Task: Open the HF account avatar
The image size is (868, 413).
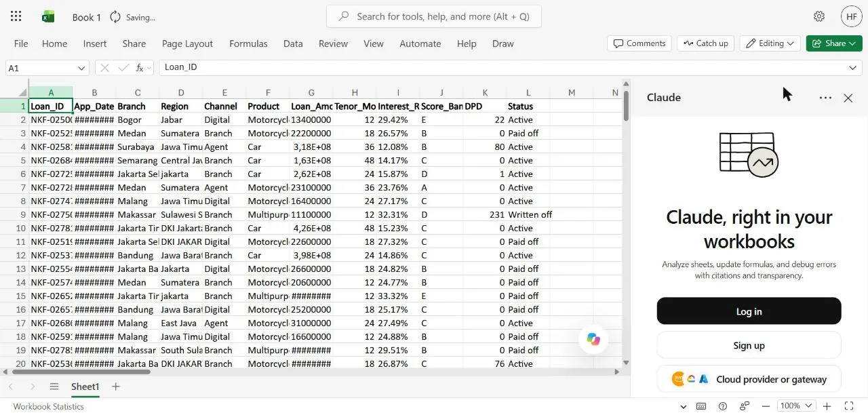Action: point(852,16)
